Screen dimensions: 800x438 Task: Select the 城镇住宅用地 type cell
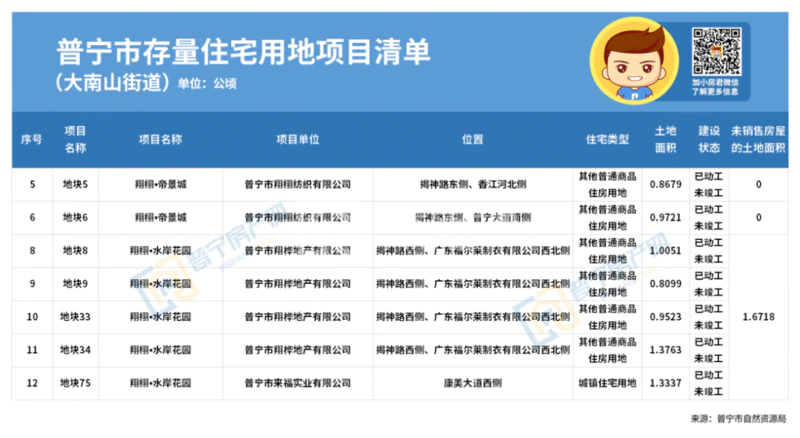[x=607, y=383]
